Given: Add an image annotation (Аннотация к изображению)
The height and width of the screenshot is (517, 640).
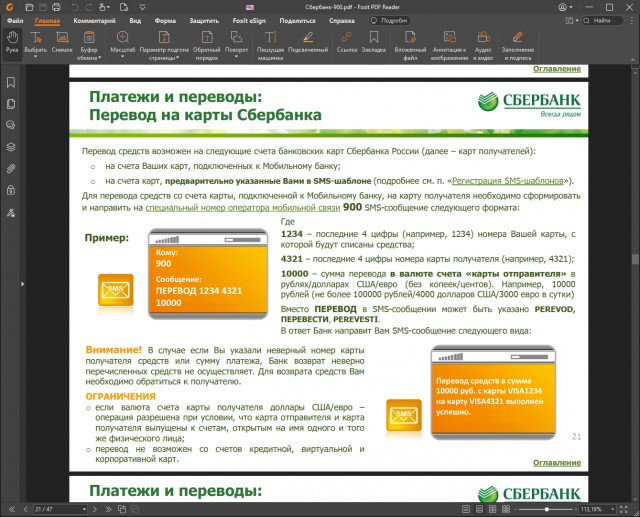Looking at the screenshot, I should pyautogui.click(x=449, y=45).
